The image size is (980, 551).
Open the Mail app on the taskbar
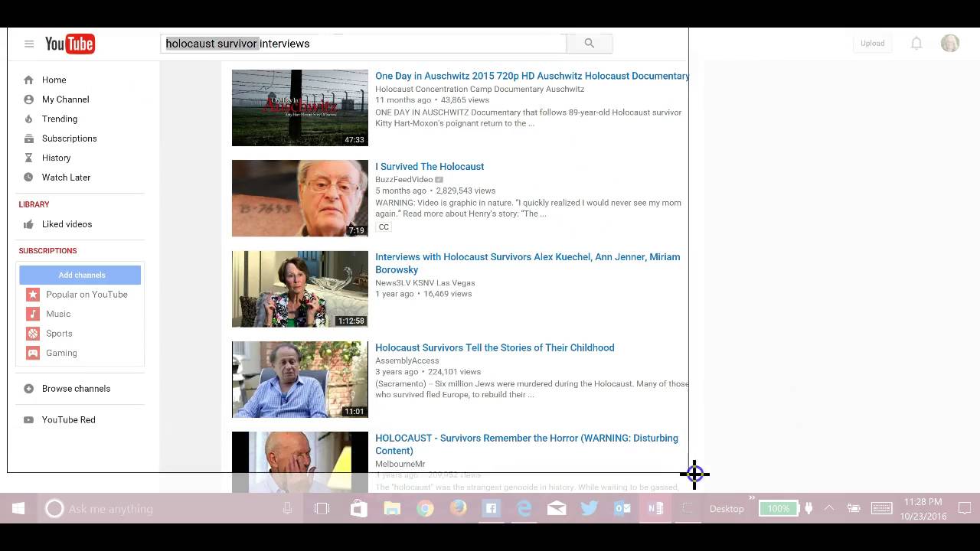[x=557, y=508]
